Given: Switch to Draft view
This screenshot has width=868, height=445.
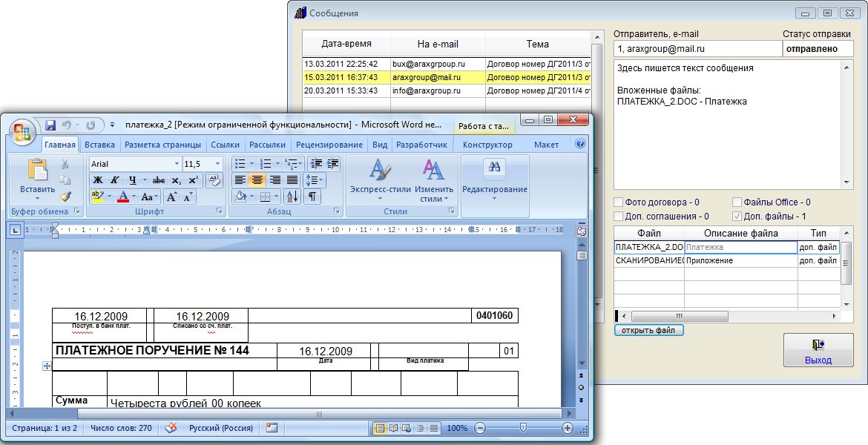Looking at the screenshot, I should (434, 428).
